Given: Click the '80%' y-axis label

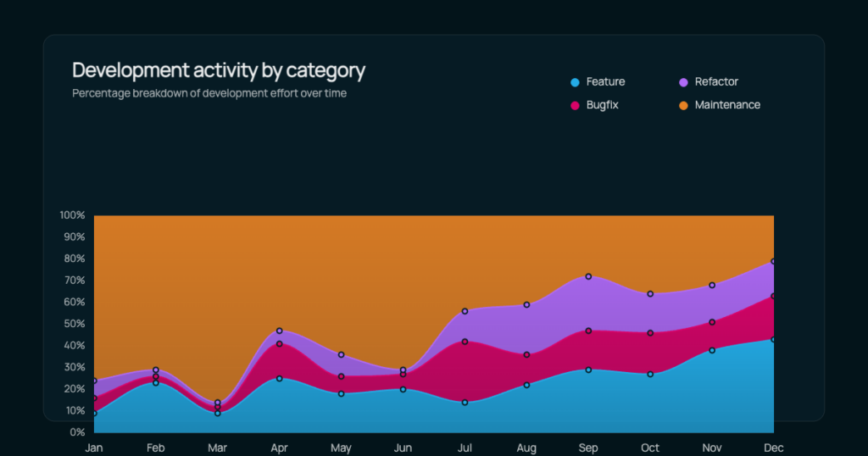Looking at the screenshot, I should 75,259.
